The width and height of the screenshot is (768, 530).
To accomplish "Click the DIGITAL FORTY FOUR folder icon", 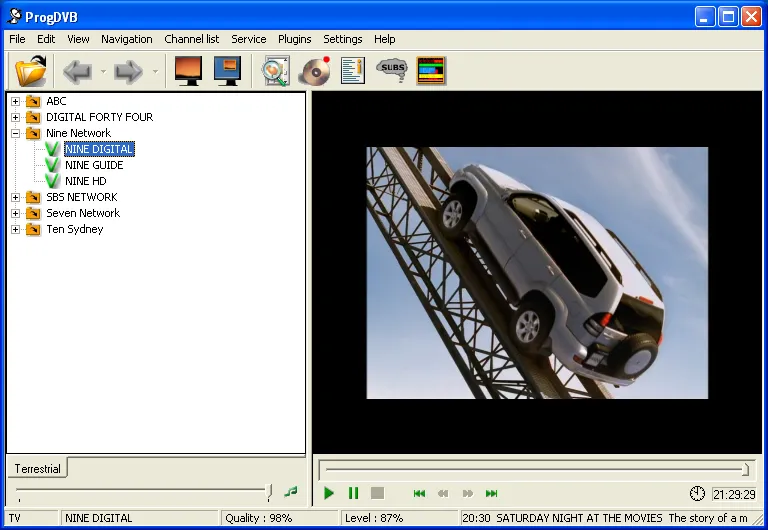I will pos(33,118).
